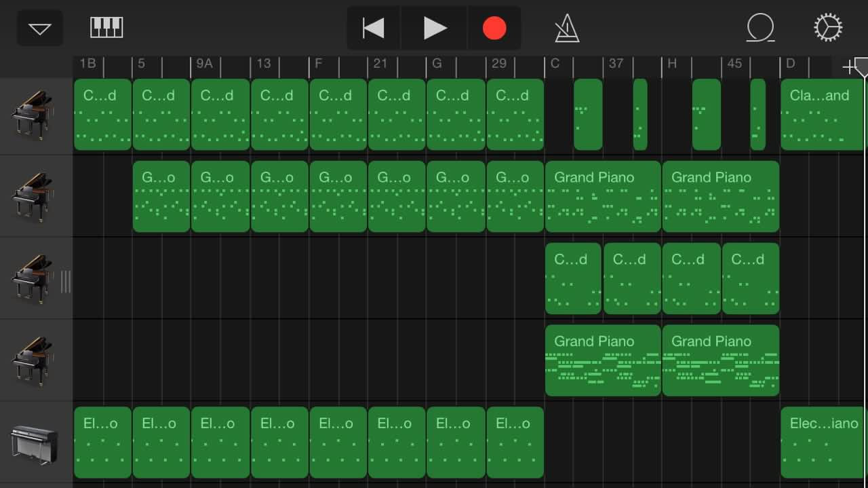Expand track controls using the header drag handle
This screenshot has height=488, width=868.
click(66, 281)
